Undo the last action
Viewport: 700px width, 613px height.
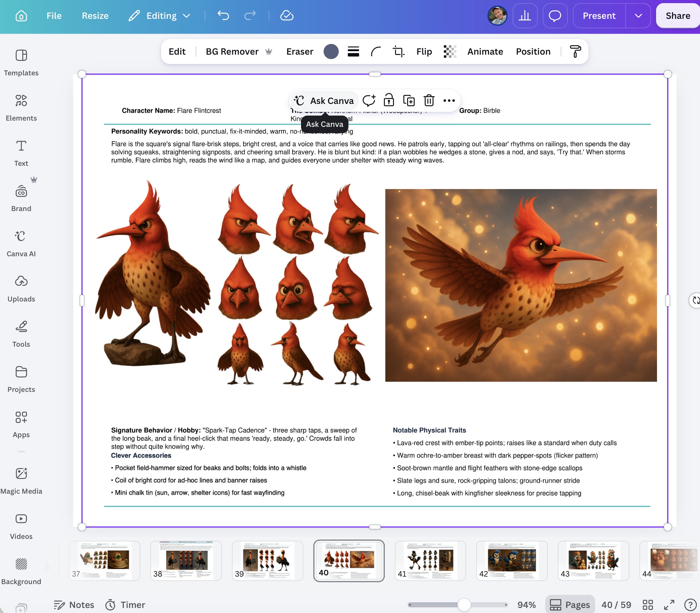pyautogui.click(x=223, y=16)
